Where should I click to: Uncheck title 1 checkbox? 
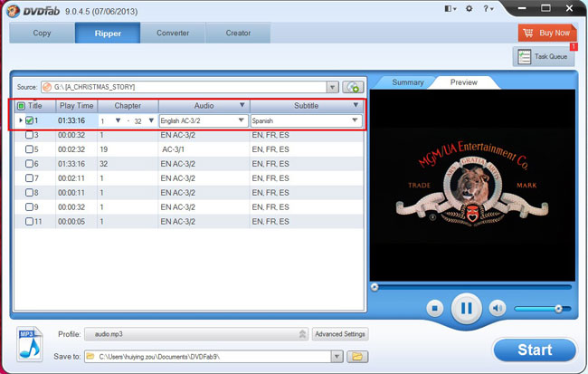[x=29, y=120]
